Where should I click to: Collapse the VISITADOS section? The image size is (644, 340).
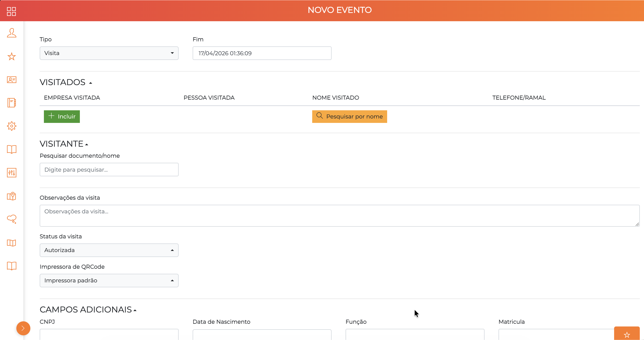tap(91, 83)
